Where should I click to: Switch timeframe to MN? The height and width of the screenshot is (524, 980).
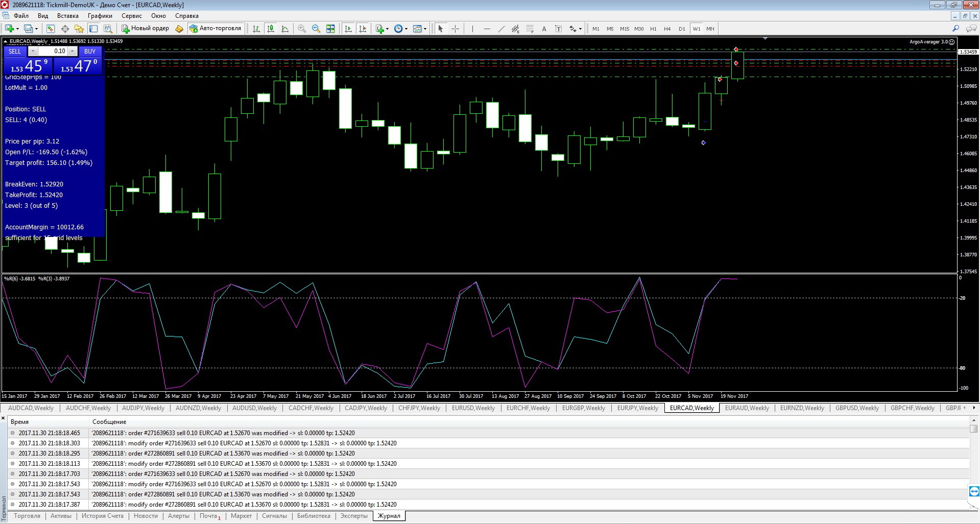(x=710, y=29)
